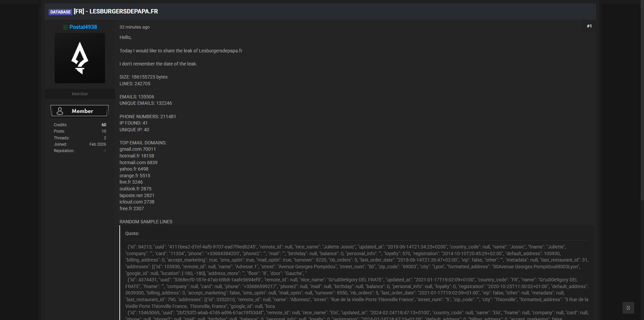The height and width of the screenshot is (320, 644).
Task: Click the grey Member user title bar
Action: tap(80, 94)
